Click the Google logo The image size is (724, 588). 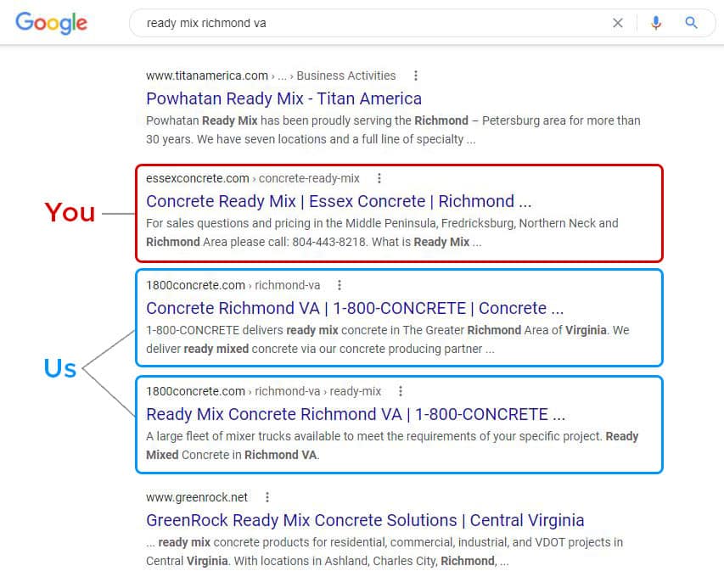(x=51, y=23)
